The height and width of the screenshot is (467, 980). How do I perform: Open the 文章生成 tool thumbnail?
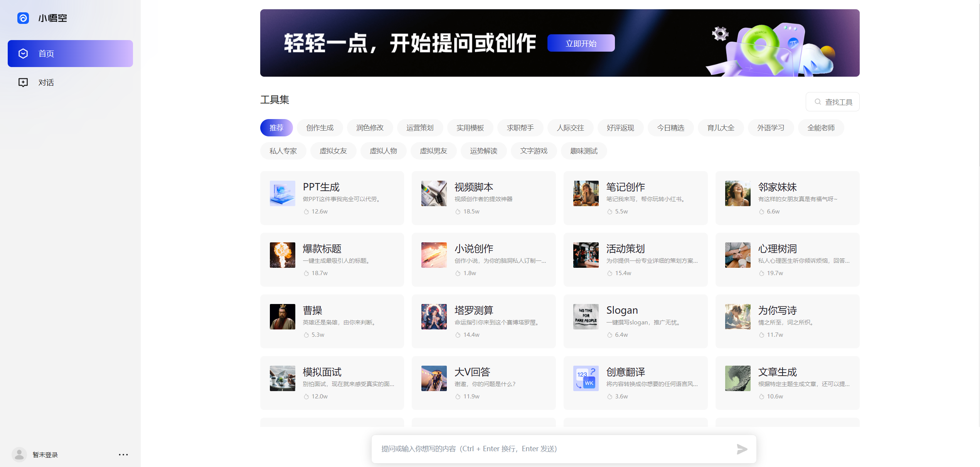point(738,378)
